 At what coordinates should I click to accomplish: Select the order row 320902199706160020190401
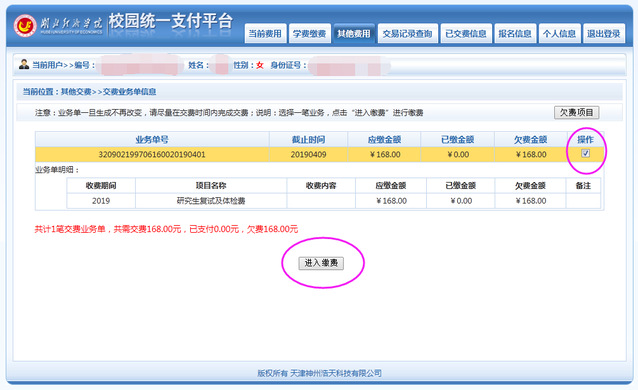coord(319,154)
